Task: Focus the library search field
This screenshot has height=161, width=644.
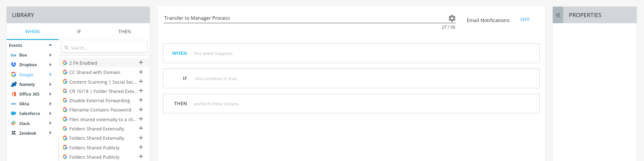Action: [104, 48]
